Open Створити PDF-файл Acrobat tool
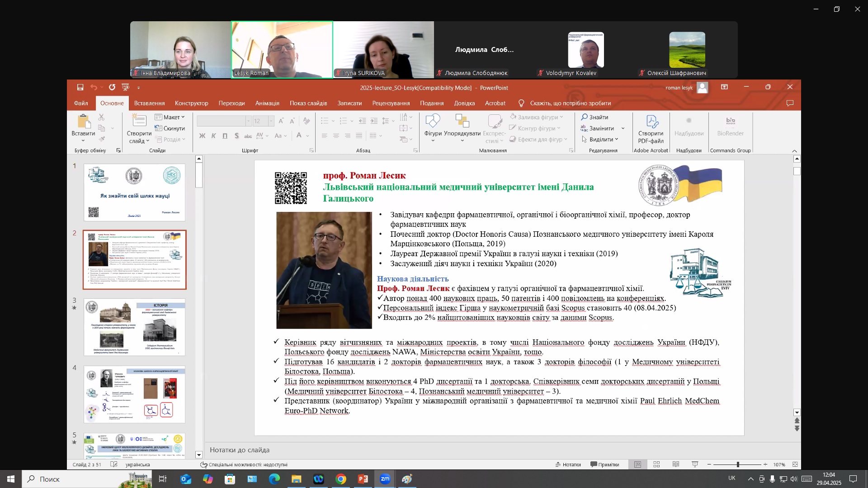The width and height of the screenshot is (868, 488). point(651,129)
